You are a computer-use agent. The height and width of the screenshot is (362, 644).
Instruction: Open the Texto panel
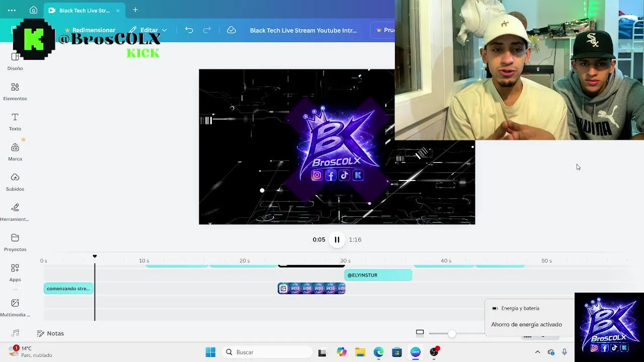[x=15, y=122]
